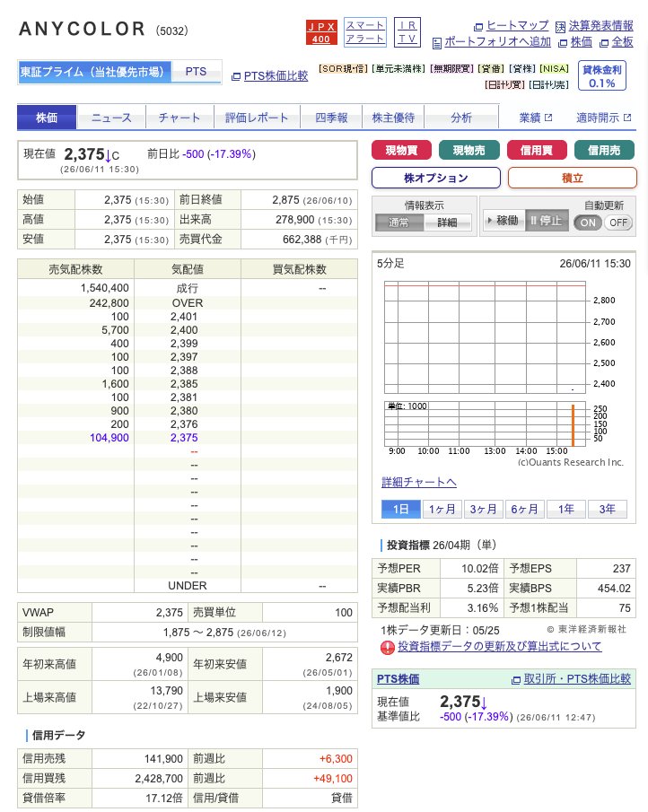Select the 1ヶ月 chart range

point(442,509)
